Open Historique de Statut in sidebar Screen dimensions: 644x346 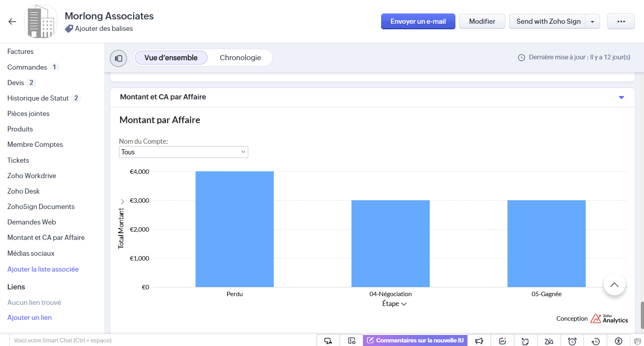coord(38,98)
